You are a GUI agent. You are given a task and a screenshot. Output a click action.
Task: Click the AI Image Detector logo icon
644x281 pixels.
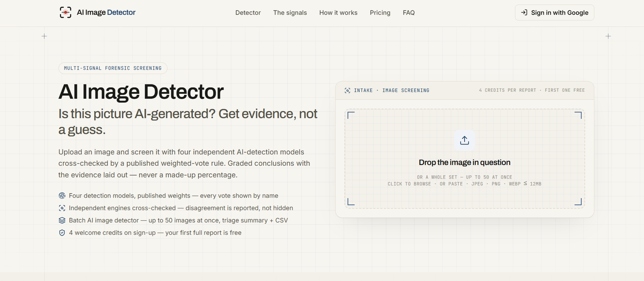pyautogui.click(x=66, y=12)
